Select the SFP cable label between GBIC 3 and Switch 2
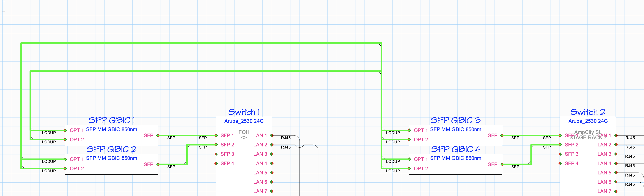644x196 pixels. tap(515, 138)
